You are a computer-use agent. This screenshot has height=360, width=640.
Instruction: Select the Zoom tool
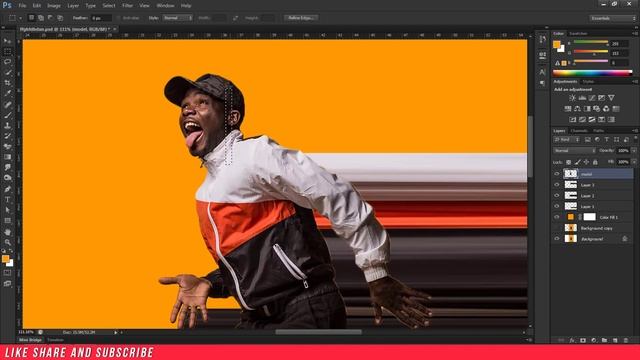[7, 242]
